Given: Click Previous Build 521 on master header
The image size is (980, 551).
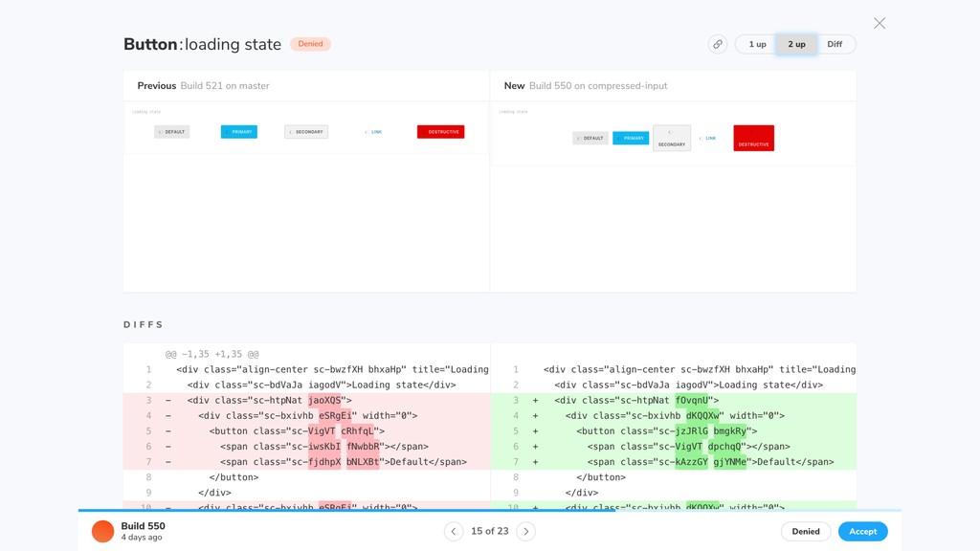Looking at the screenshot, I should [203, 85].
